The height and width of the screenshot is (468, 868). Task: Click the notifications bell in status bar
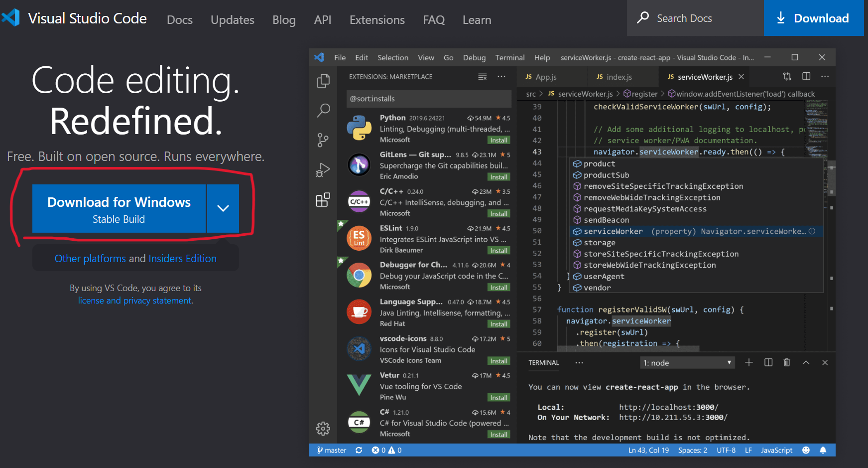[x=823, y=450]
